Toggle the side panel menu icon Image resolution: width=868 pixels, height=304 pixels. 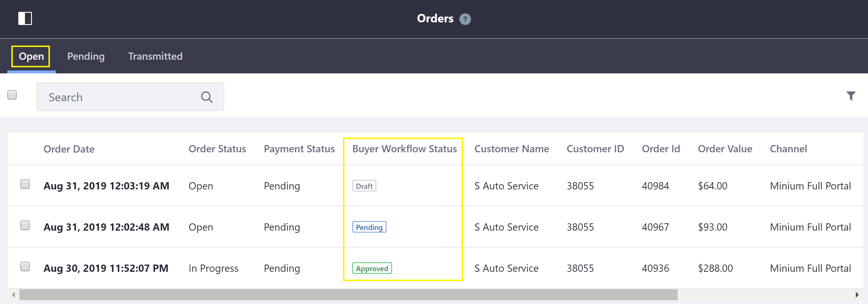25,19
